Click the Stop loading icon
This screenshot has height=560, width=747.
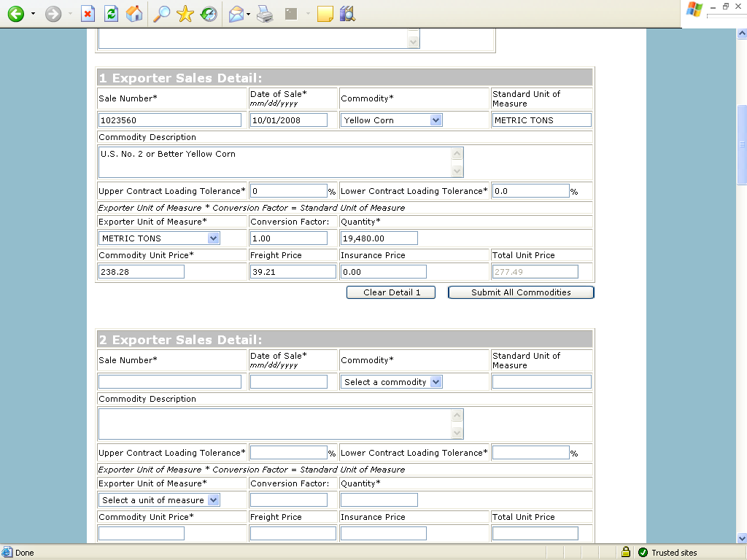pyautogui.click(x=88, y=14)
